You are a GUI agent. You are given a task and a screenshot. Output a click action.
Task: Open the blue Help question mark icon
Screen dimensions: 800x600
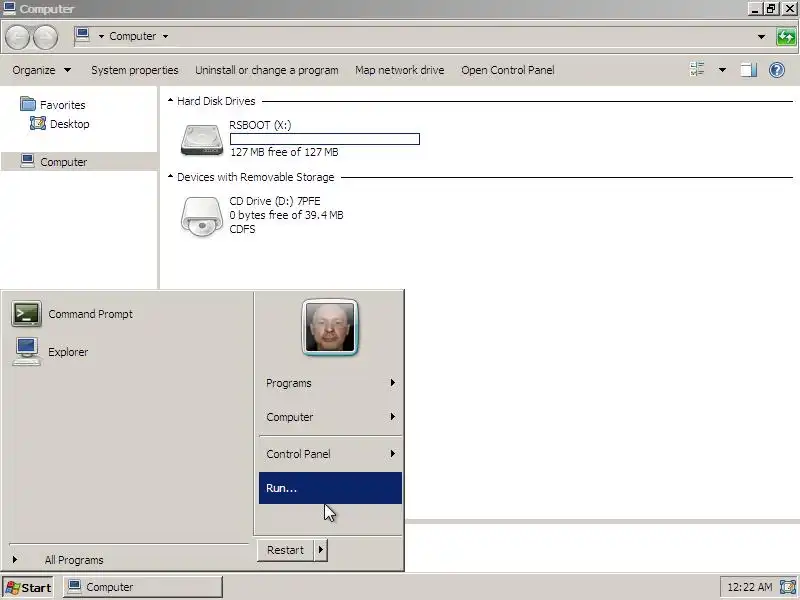(777, 70)
